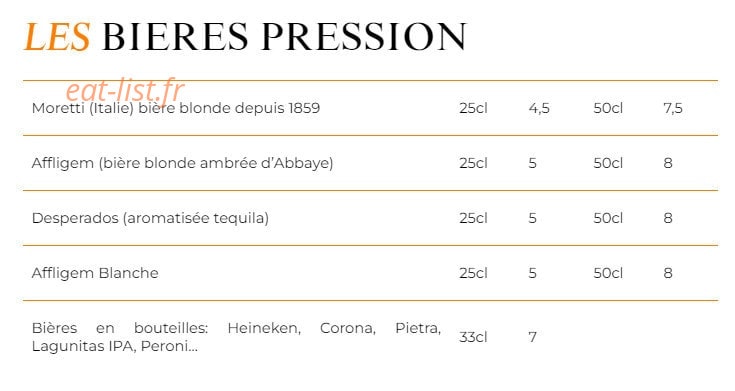Screen dimensions: 735x391
Task: Select the 25cl label on the Affligem Blanche row
Action: pyautogui.click(x=473, y=273)
